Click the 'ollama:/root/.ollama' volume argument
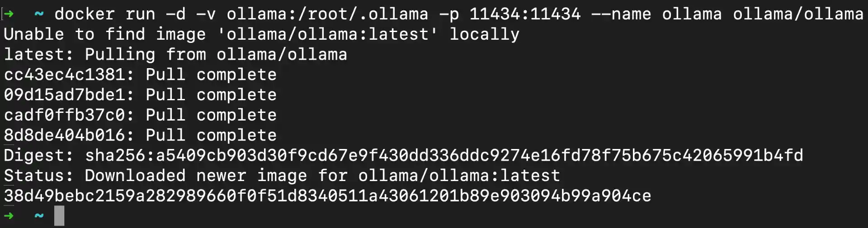Viewport: 868px width, 228px height. pos(327,14)
